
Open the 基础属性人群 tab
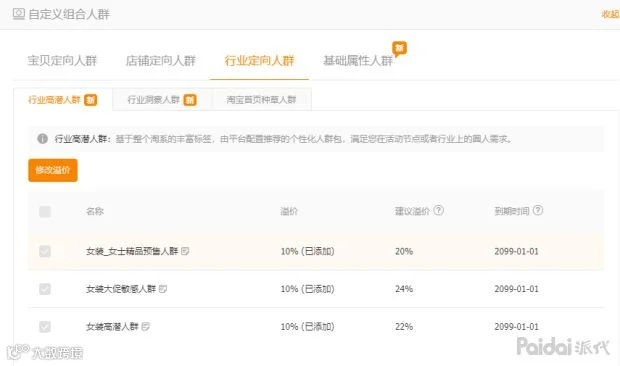pos(358,60)
